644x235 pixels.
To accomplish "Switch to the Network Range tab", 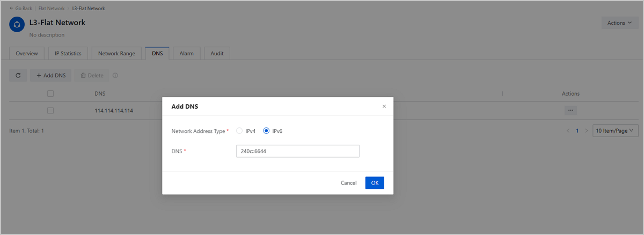I will click(116, 54).
